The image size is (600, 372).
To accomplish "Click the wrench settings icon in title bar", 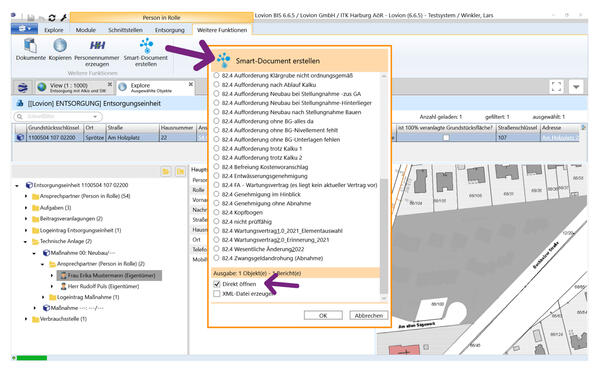I will 64,18.
